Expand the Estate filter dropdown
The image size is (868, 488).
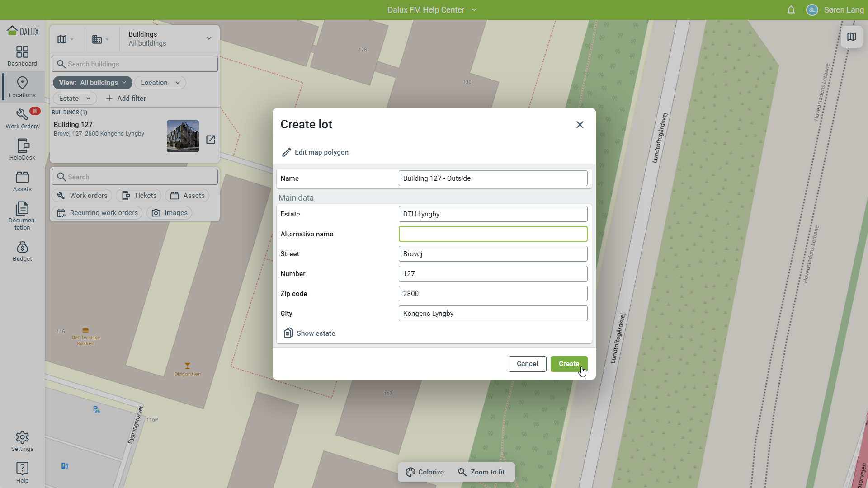tap(75, 99)
